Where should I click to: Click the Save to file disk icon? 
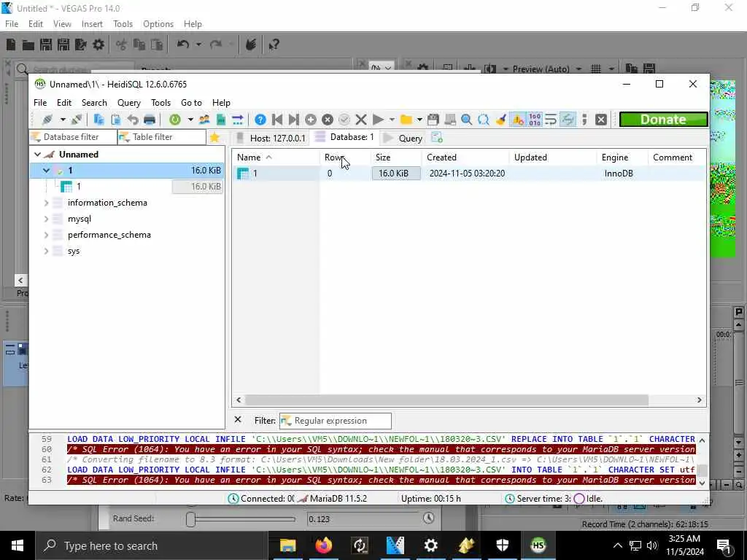pyautogui.click(x=433, y=120)
